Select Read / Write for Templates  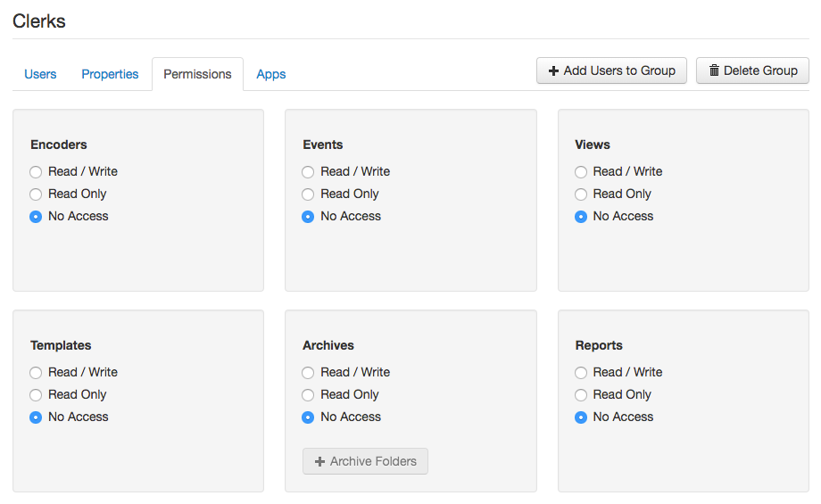[x=36, y=373]
